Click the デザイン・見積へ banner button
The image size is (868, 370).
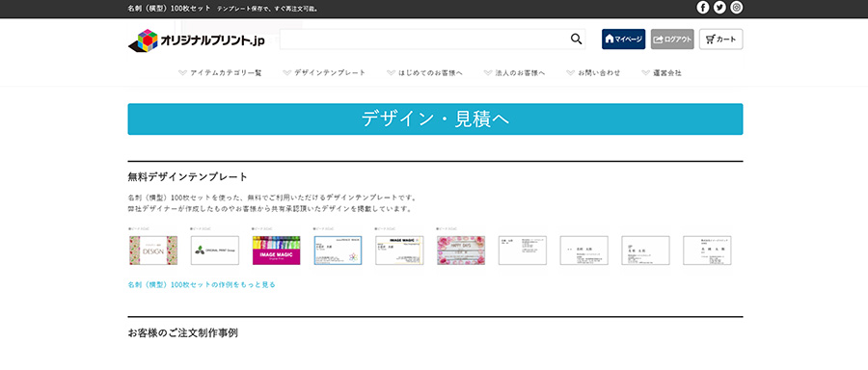point(435,119)
